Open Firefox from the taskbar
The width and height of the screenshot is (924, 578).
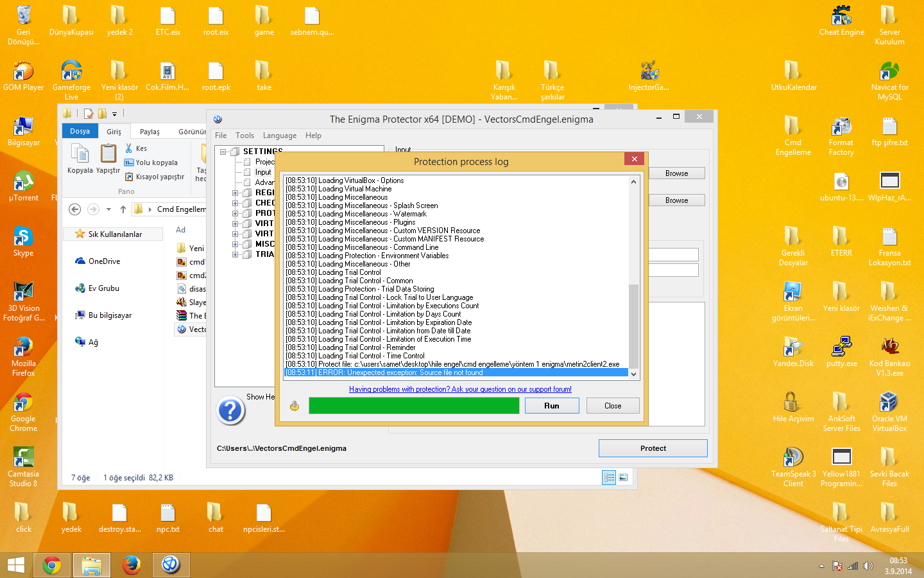[x=132, y=565]
